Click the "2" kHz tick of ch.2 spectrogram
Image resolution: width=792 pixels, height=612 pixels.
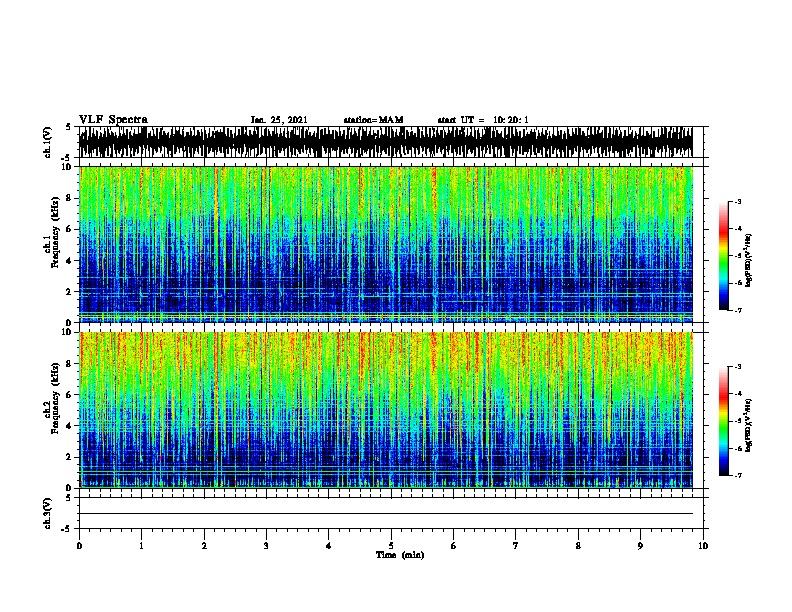[x=70, y=457]
